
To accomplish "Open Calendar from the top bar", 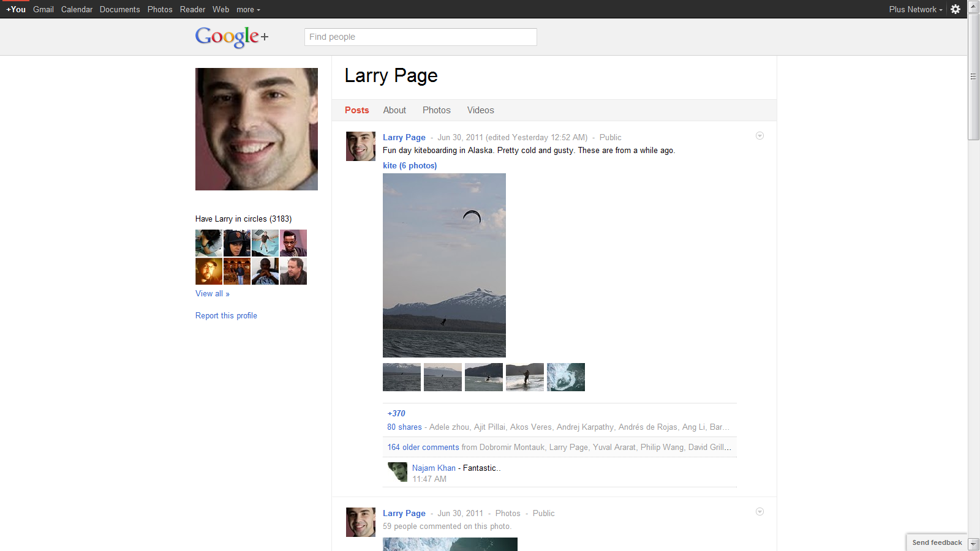I will click(x=77, y=9).
